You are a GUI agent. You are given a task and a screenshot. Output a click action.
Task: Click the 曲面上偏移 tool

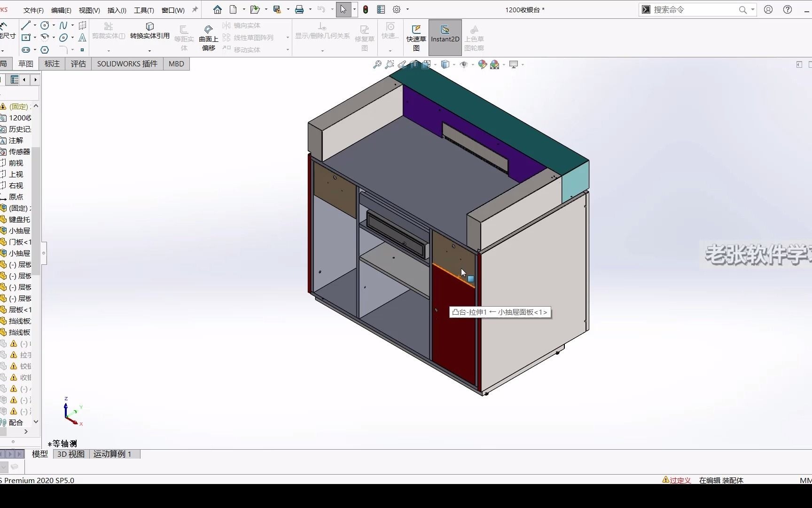click(x=208, y=38)
